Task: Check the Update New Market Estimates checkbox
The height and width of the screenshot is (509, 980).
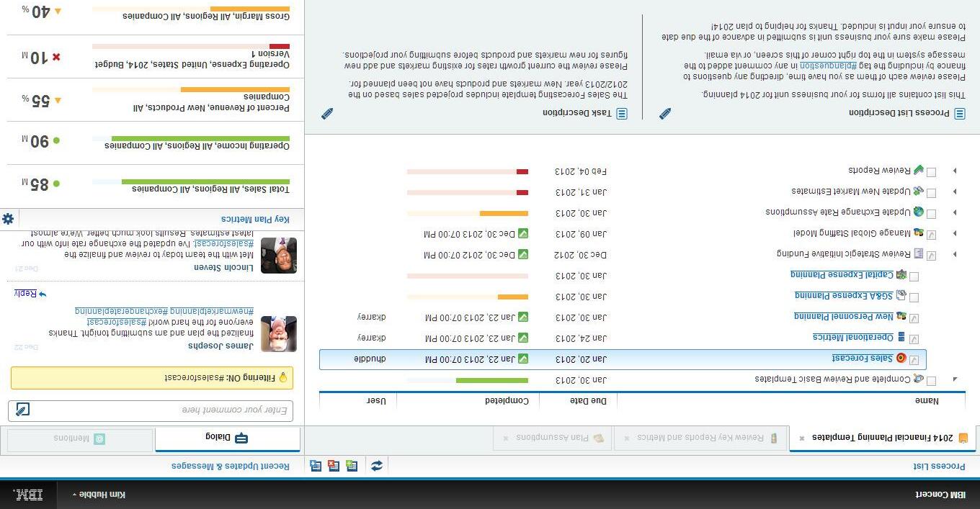Action: point(932,193)
